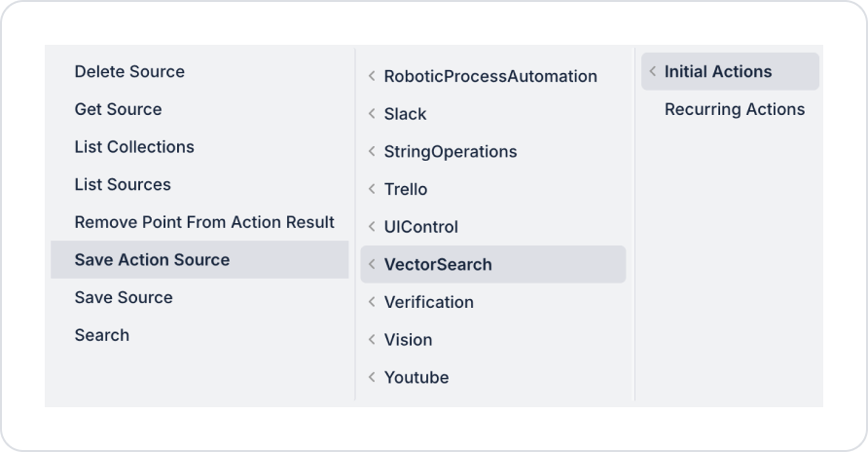868x452 pixels.
Task: Select the Delete Source menu entry
Action: point(129,72)
